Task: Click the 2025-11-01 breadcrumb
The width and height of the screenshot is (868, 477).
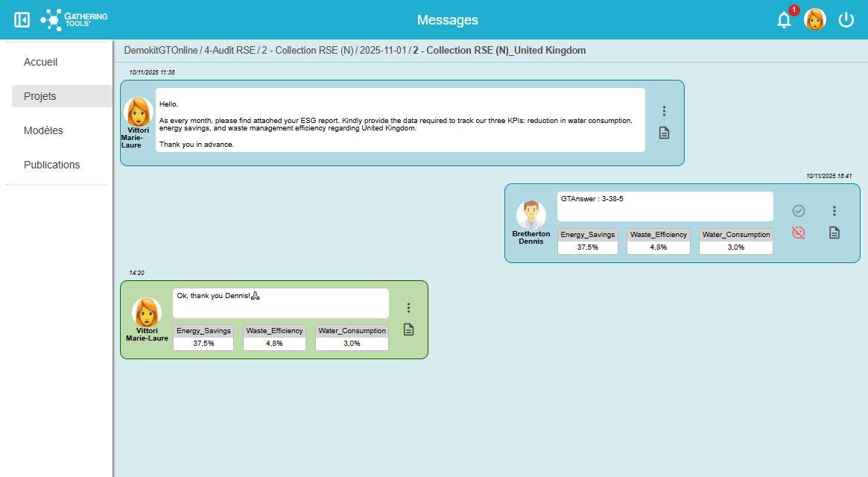Action: [383, 51]
